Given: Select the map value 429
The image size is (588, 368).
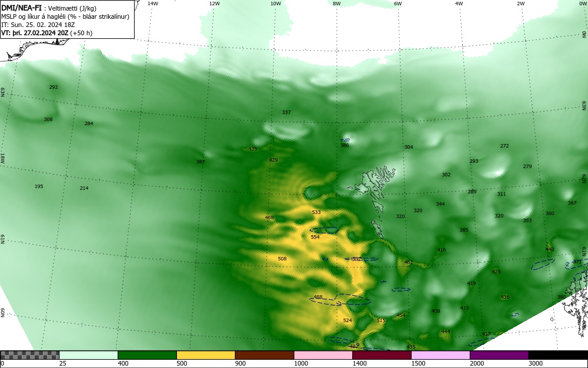Looking at the screenshot, I should 273,160.
